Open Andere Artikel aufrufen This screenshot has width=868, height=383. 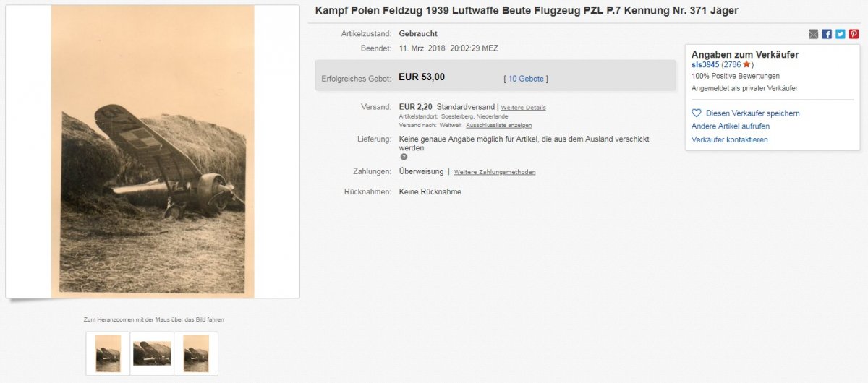[x=731, y=126]
